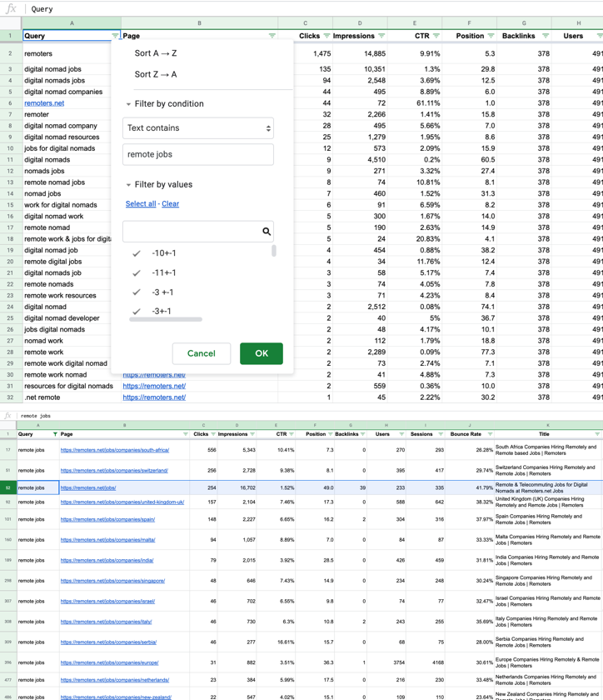Select the 'digital nomad companies' cell
The image size is (603, 700).
(66, 92)
